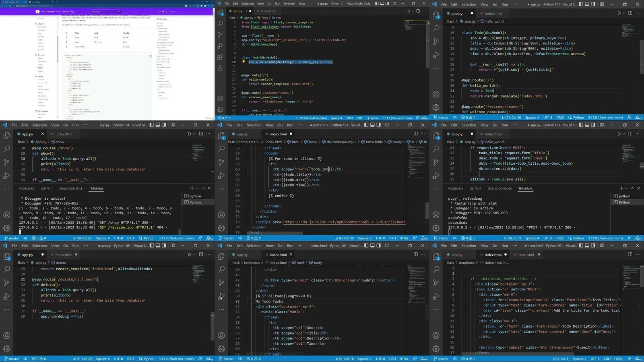644x362 pixels.
Task: Open the Terminal menu in the menu bar
Action: (289, 4)
